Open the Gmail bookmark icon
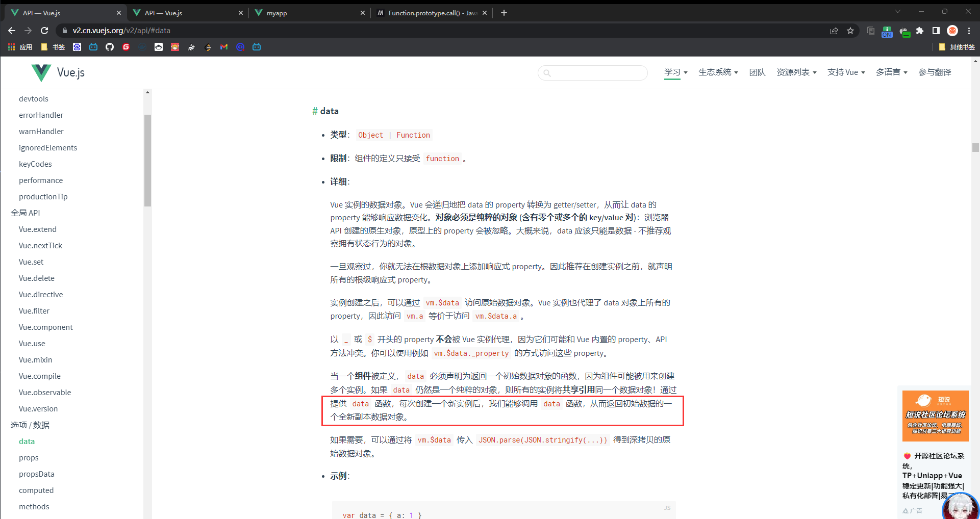The image size is (980, 519). (x=224, y=47)
